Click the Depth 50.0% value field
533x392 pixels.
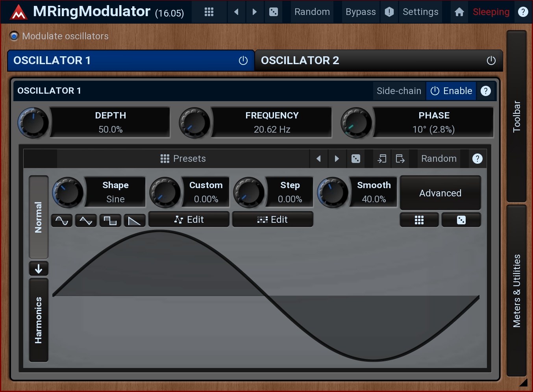click(110, 122)
